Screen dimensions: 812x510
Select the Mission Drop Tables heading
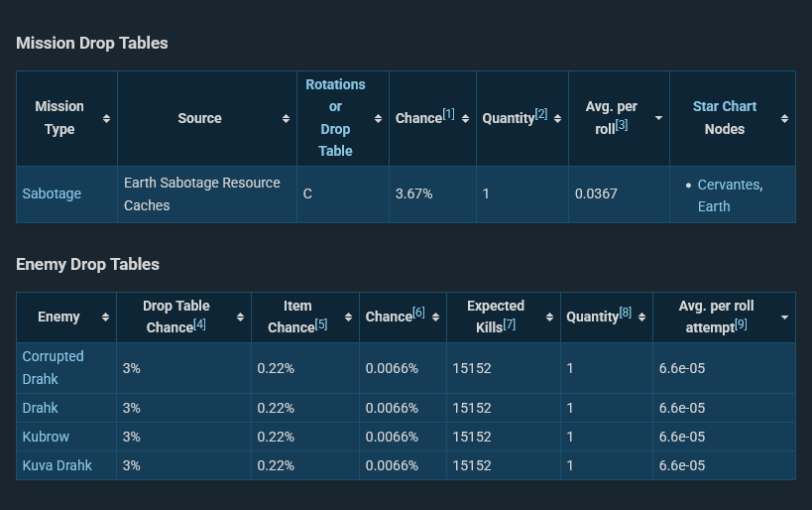(x=92, y=43)
